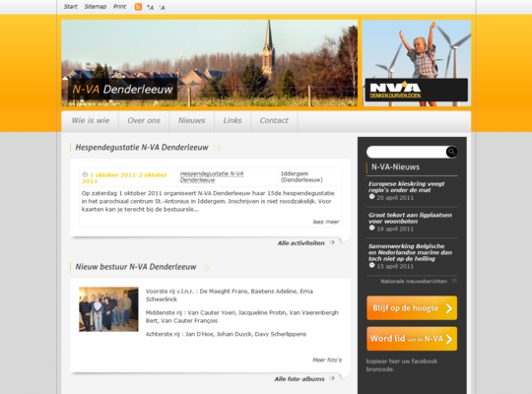Image resolution: width=532 pixels, height=394 pixels.
Task: Click the Word lid van de N-VA button
Action: [x=412, y=339]
